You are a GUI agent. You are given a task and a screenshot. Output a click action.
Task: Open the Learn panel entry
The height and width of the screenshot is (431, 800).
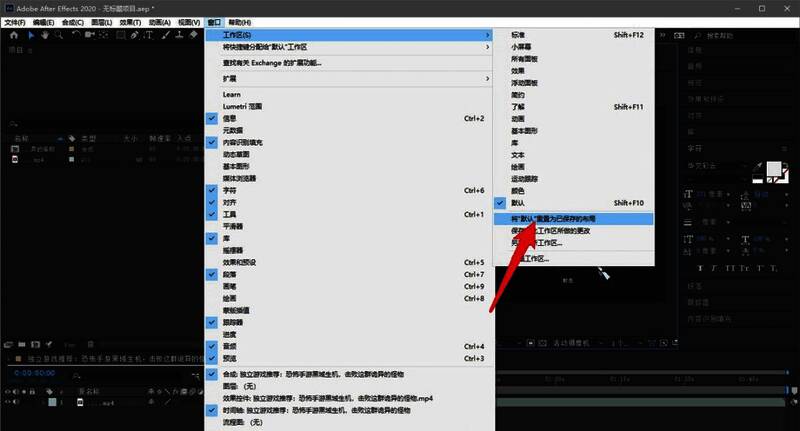click(348, 94)
